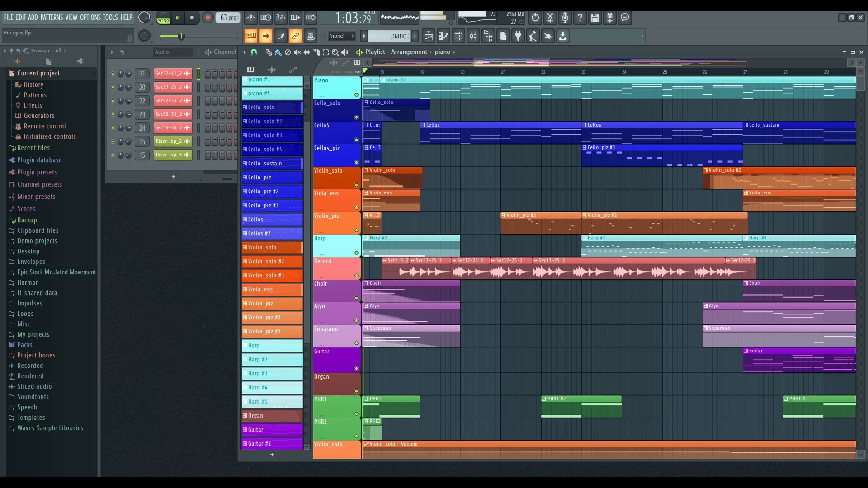Click the record button in transport bar
The width and height of the screenshot is (868, 488).
[x=207, y=17]
